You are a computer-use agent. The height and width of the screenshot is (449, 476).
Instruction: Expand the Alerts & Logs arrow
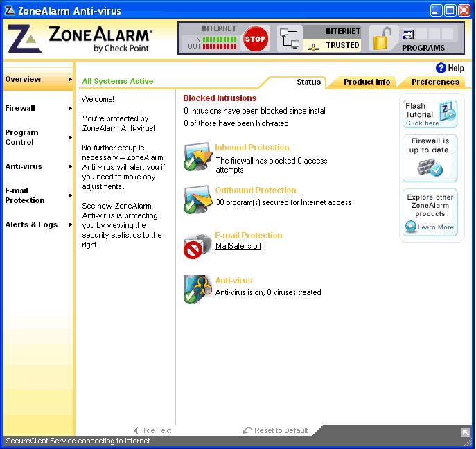point(70,225)
